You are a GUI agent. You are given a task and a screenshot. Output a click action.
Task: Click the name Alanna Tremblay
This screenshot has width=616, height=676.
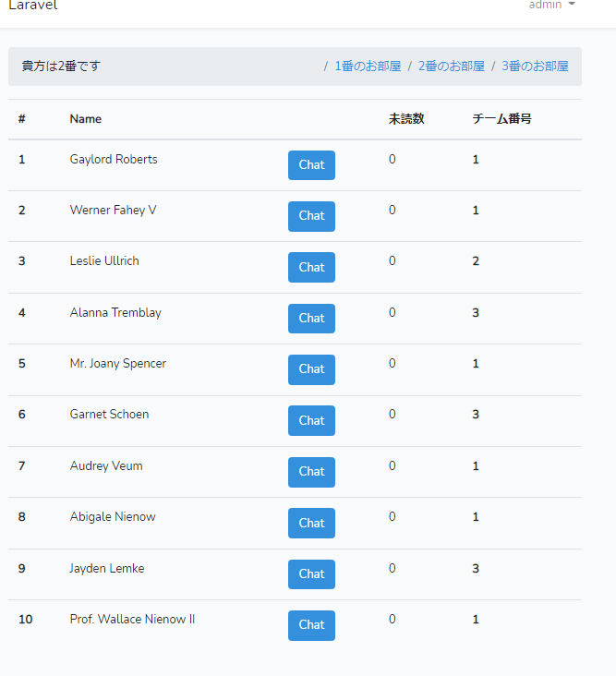click(115, 312)
